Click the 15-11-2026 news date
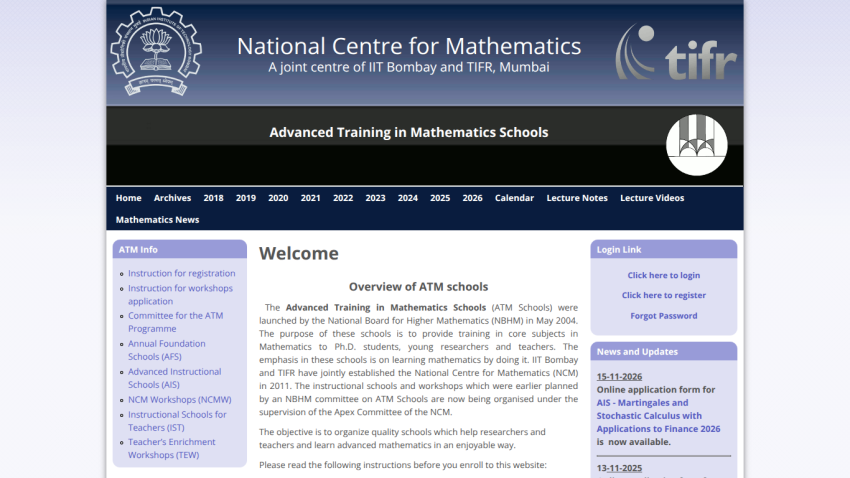Viewport: 850px width, 478px height. coord(619,376)
